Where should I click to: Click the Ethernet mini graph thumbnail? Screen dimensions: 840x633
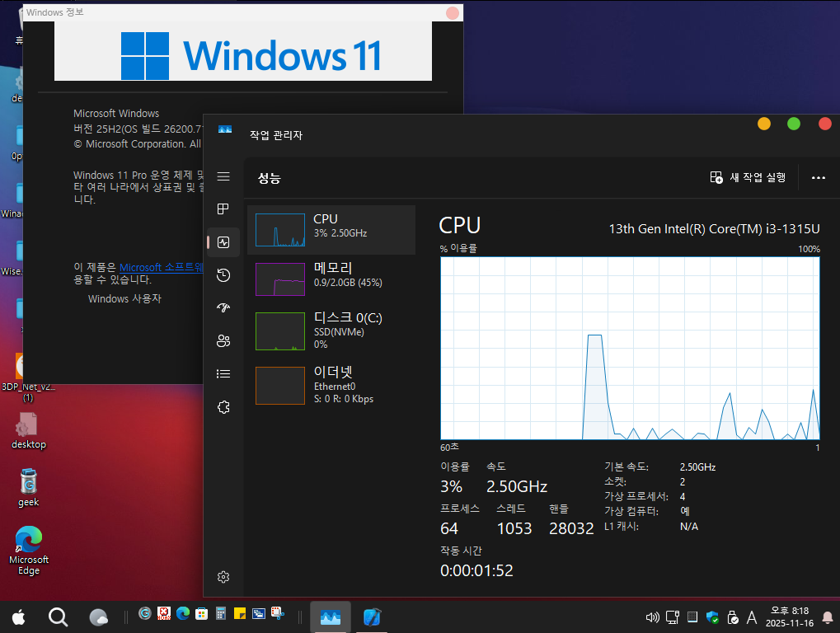click(x=280, y=385)
